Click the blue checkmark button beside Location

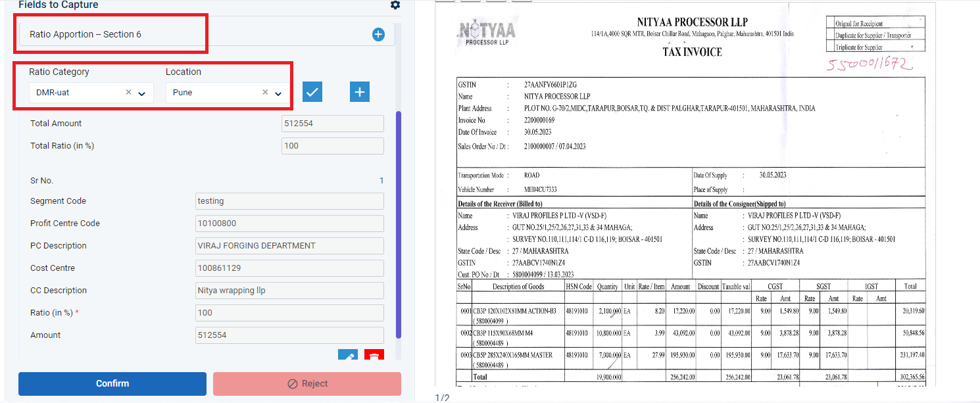312,92
